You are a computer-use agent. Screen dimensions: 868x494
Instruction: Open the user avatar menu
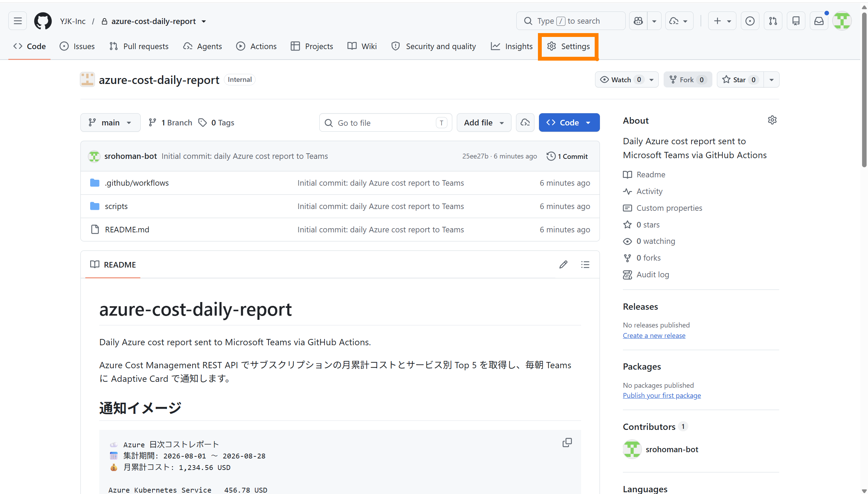(842, 21)
